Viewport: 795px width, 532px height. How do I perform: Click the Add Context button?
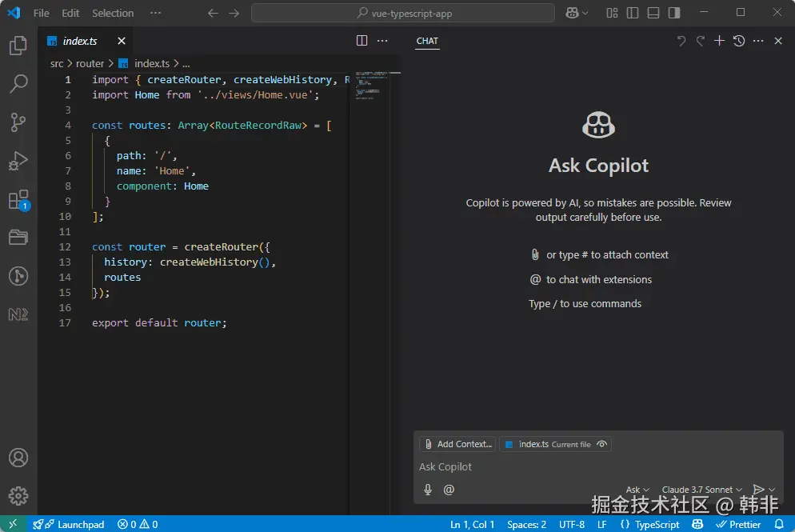point(457,444)
